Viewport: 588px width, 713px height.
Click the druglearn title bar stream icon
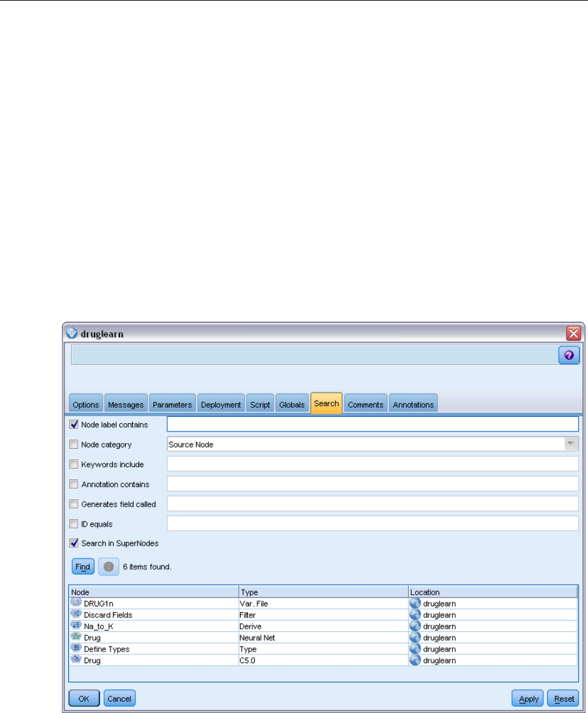click(x=72, y=333)
